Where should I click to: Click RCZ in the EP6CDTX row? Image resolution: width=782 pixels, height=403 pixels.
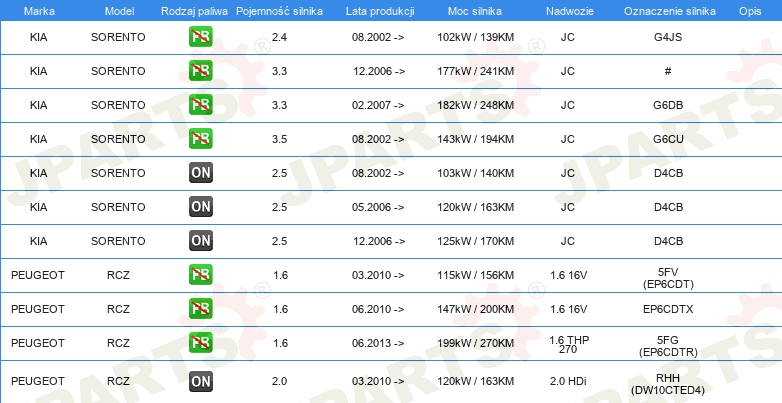118,309
